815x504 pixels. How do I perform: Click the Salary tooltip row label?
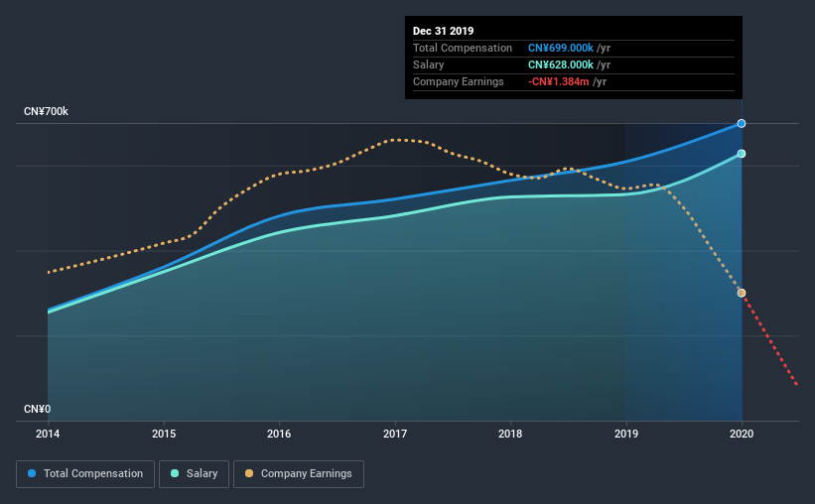428,64
